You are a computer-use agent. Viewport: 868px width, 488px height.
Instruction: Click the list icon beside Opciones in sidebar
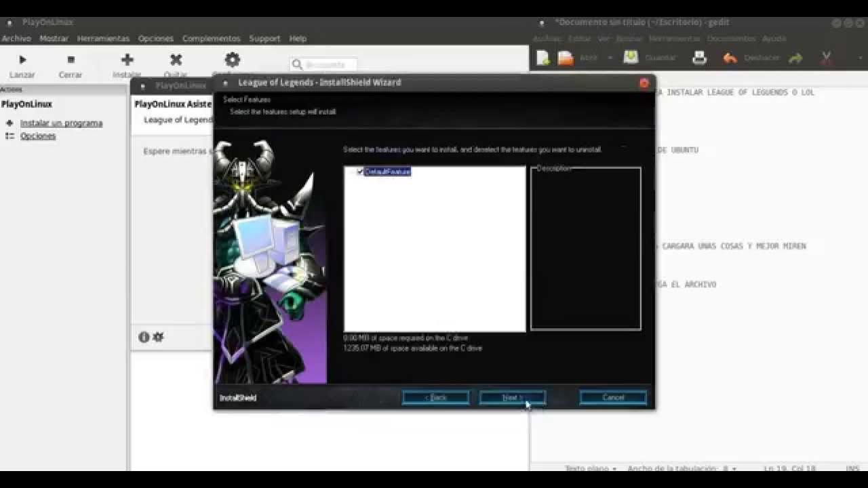click(x=9, y=136)
